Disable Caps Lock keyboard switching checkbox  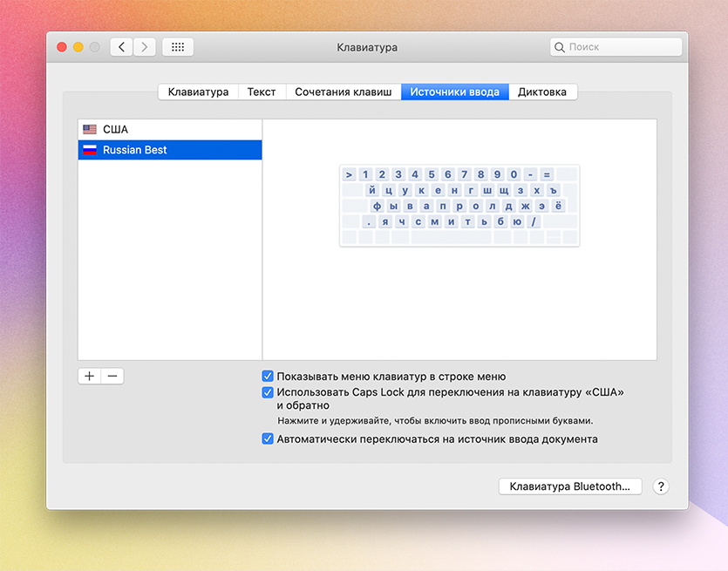[269, 392]
